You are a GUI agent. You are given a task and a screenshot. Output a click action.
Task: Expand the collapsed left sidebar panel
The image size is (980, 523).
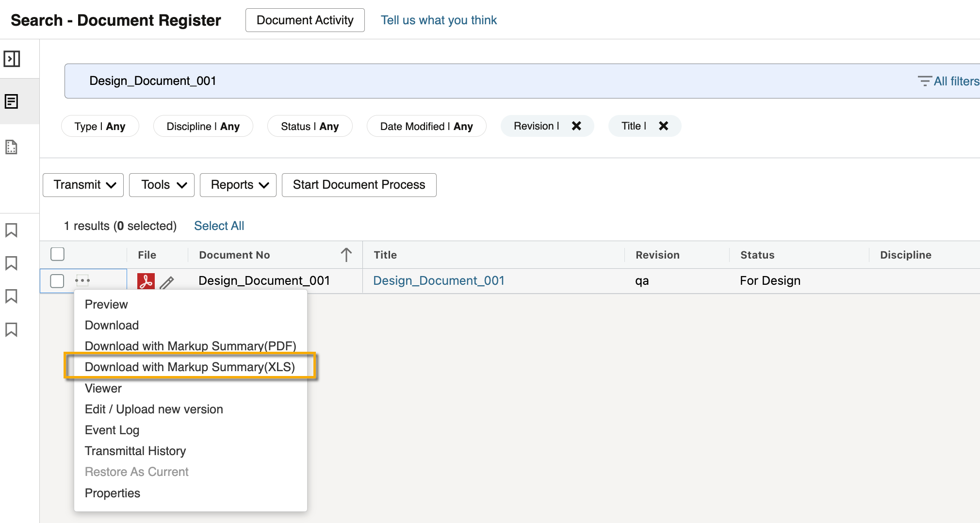pos(12,59)
